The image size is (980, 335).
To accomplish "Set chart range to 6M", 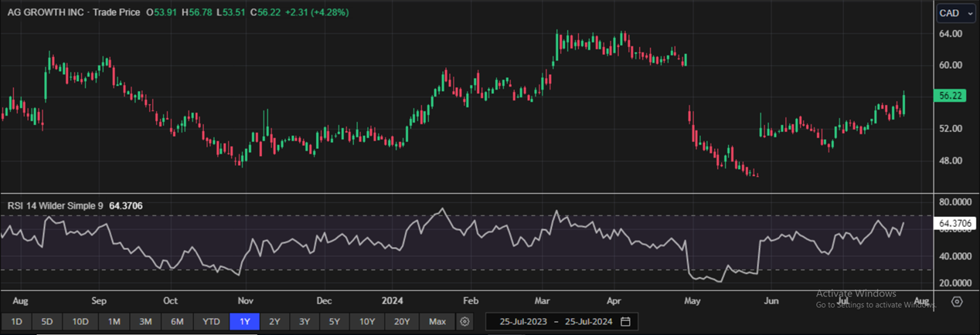I will pos(177,321).
